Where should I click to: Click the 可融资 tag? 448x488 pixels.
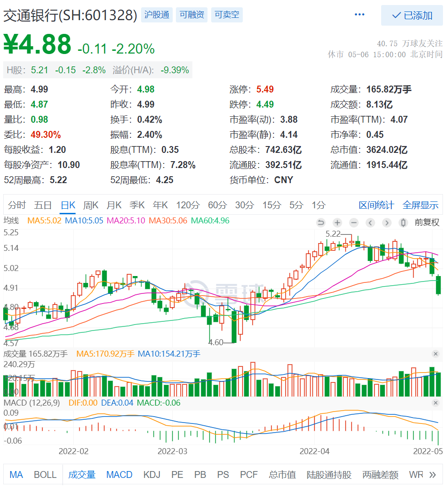(x=192, y=15)
